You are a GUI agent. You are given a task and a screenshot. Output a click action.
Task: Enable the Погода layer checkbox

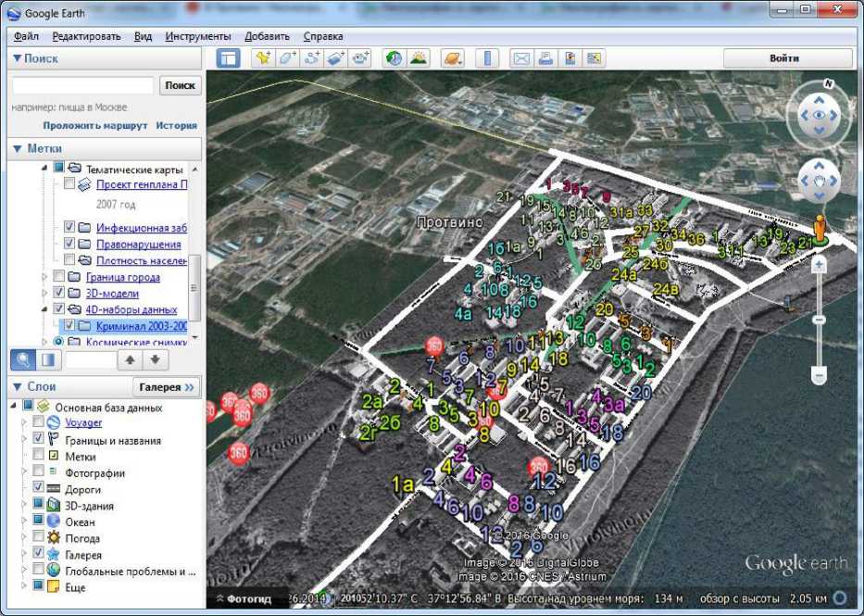click(x=39, y=538)
